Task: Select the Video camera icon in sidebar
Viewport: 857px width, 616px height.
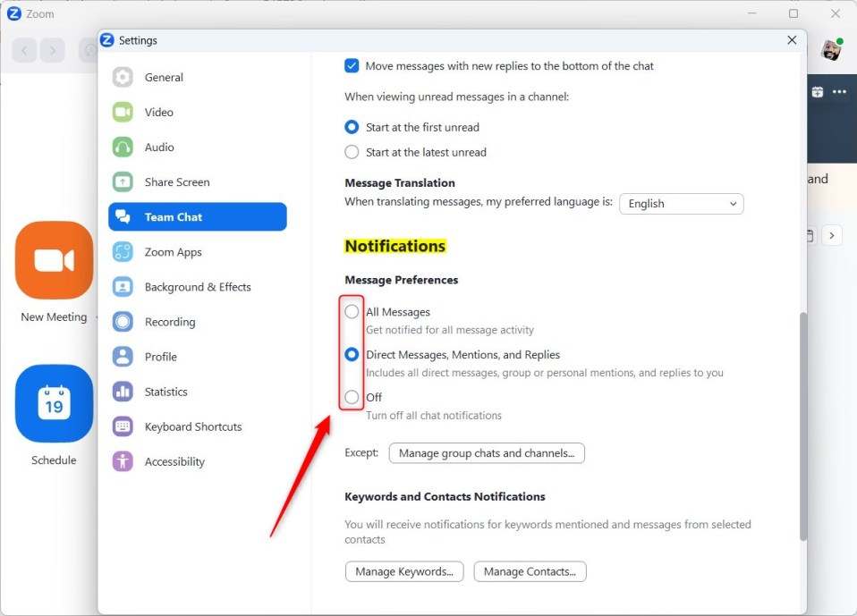Action: pyautogui.click(x=123, y=112)
